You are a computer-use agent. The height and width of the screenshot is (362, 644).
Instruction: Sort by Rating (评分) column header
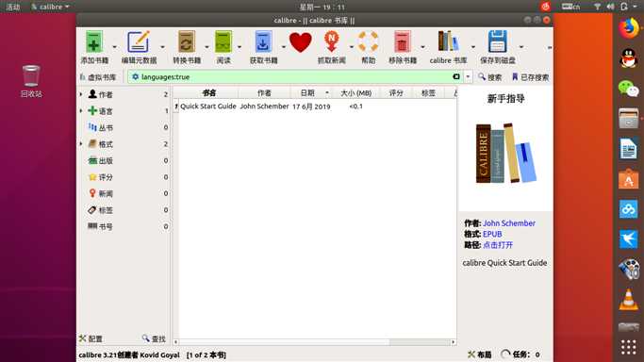pos(396,93)
